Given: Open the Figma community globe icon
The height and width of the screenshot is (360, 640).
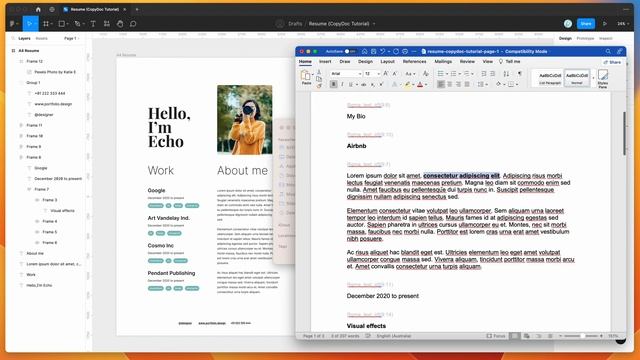Looking at the screenshot, I should tap(52, 9).
